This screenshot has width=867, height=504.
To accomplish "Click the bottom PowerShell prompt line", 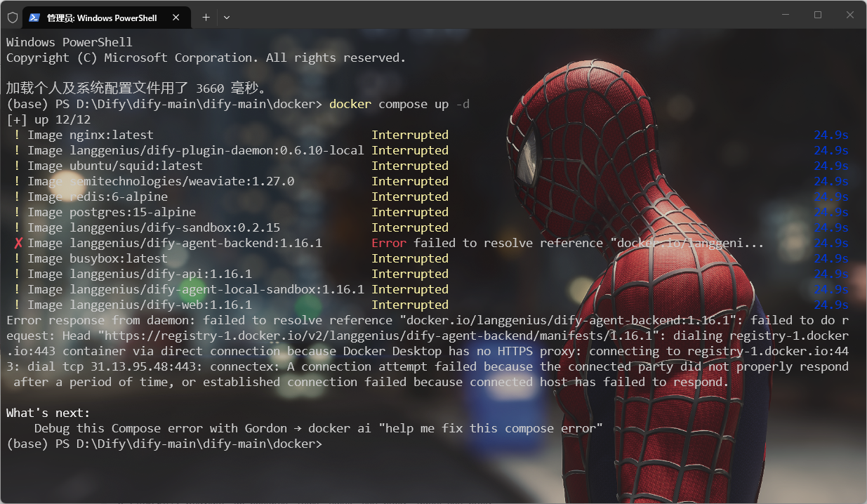I will pyautogui.click(x=164, y=444).
